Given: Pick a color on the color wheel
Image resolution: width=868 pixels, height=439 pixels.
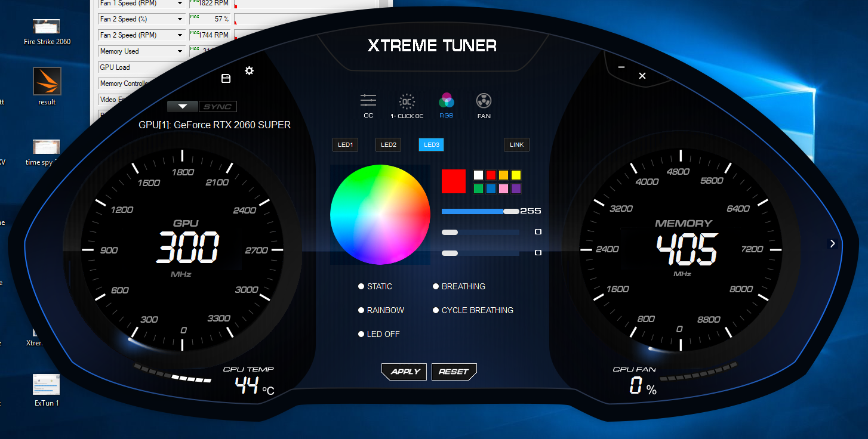Looking at the screenshot, I should pyautogui.click(x=380, y=214).
